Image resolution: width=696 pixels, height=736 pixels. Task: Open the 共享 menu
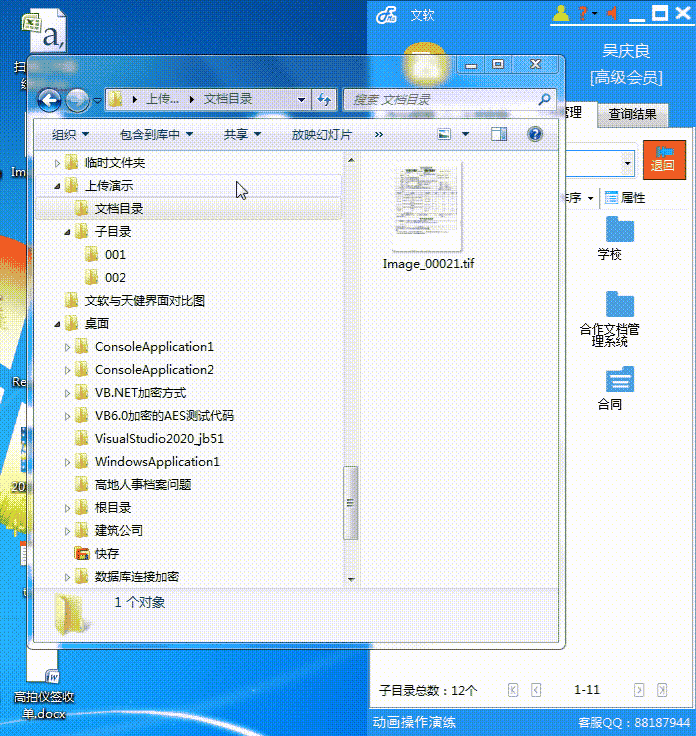(x=242, y=135)
